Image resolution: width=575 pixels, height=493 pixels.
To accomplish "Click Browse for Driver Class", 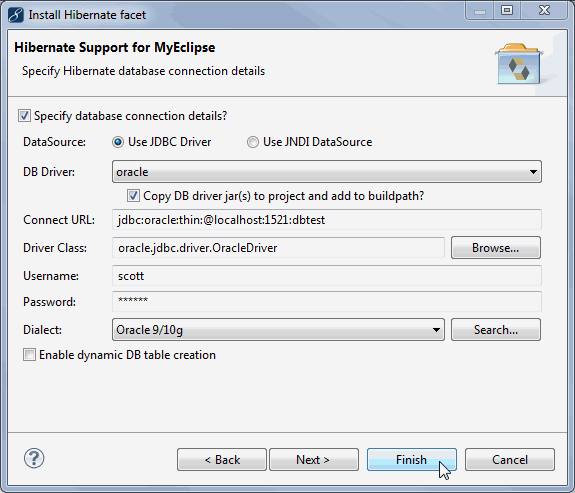I will 496,248.
